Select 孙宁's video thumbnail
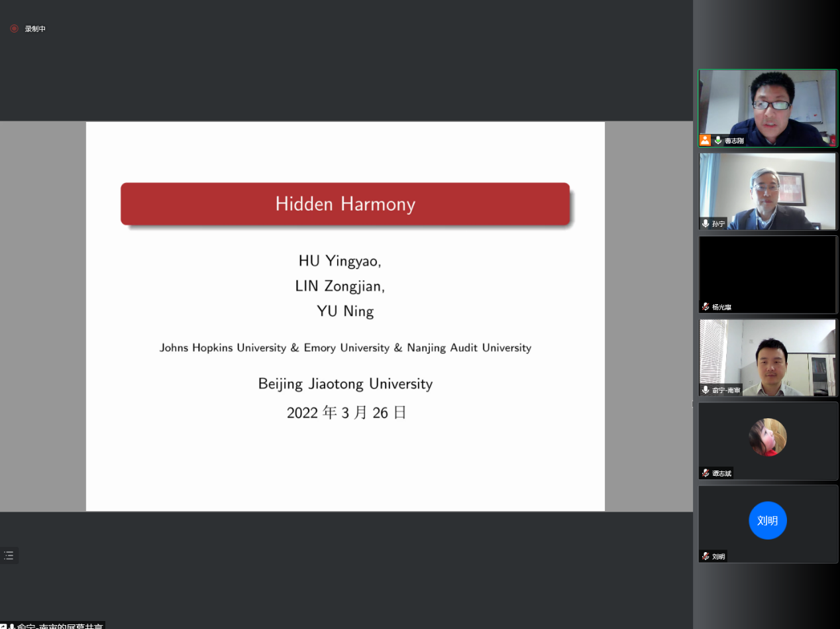840x629 pixels. tap(768, 192)
